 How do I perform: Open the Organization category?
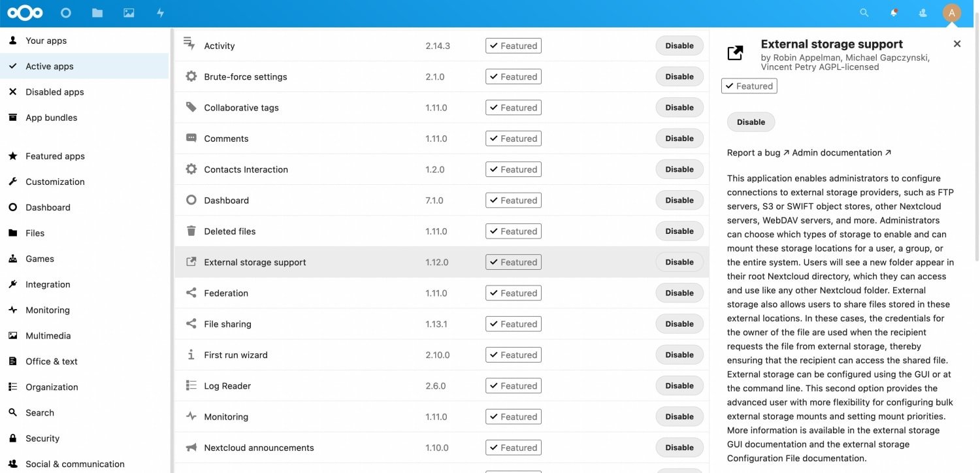click(84, 387)
